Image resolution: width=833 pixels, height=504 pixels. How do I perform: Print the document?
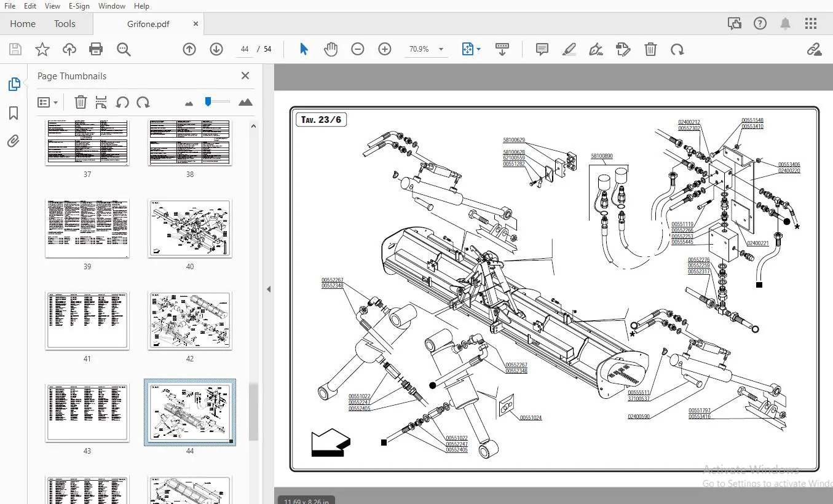[96, 50]
